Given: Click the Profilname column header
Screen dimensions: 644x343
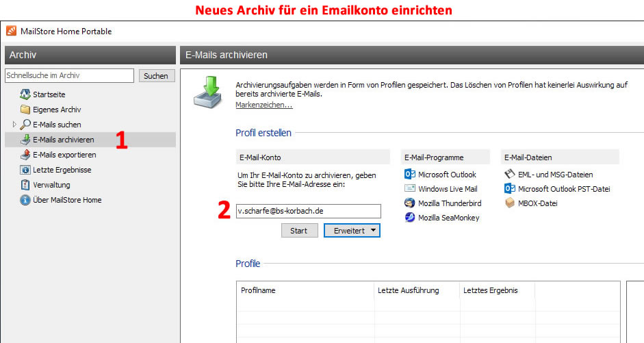Looking at the screenshot, I should [305, 290].
